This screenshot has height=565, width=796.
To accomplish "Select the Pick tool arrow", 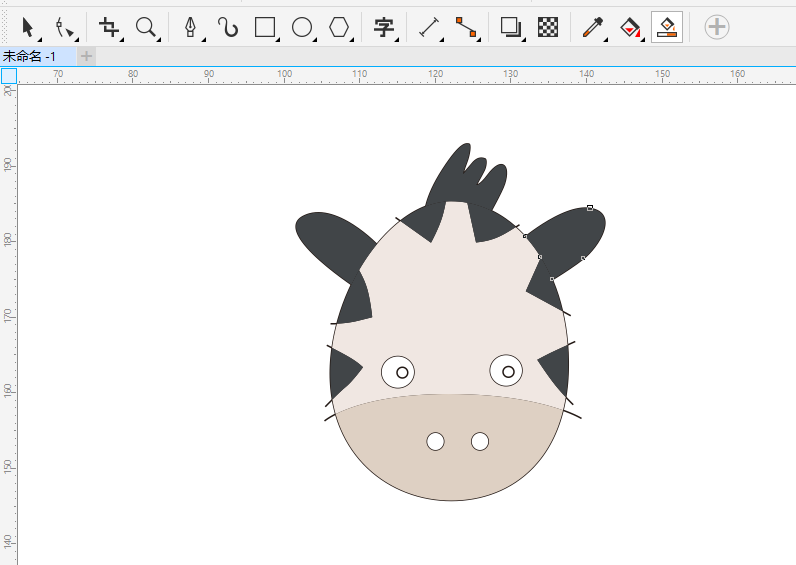I will coord(27,27).
